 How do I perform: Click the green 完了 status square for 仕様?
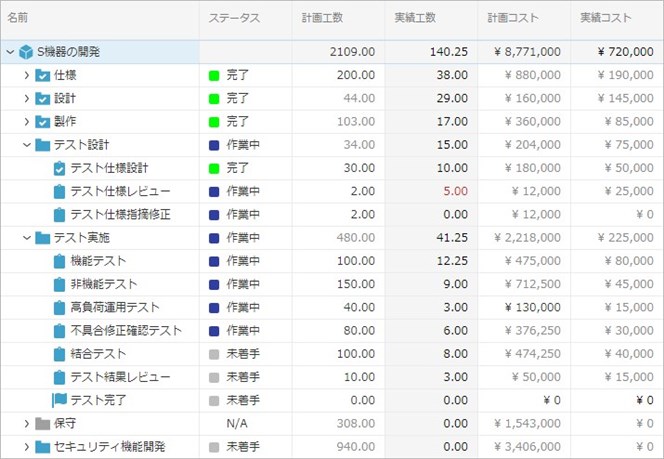pos(214,75)
